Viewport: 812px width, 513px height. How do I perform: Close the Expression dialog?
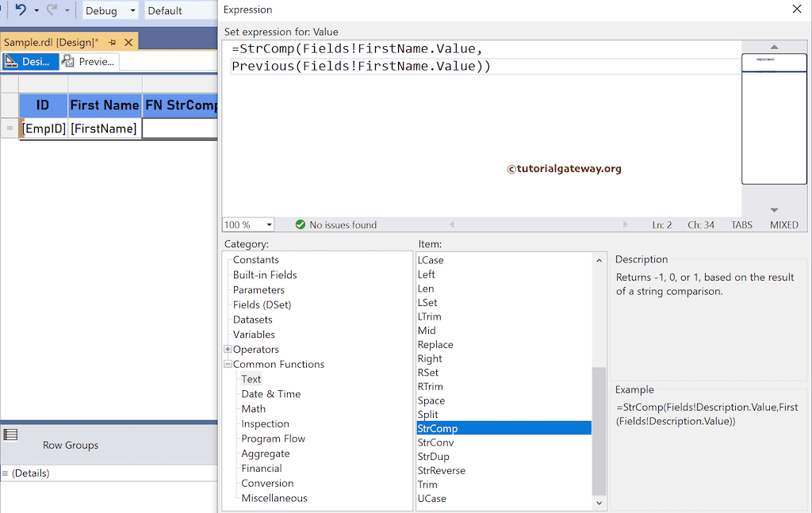tap(798, 10)
